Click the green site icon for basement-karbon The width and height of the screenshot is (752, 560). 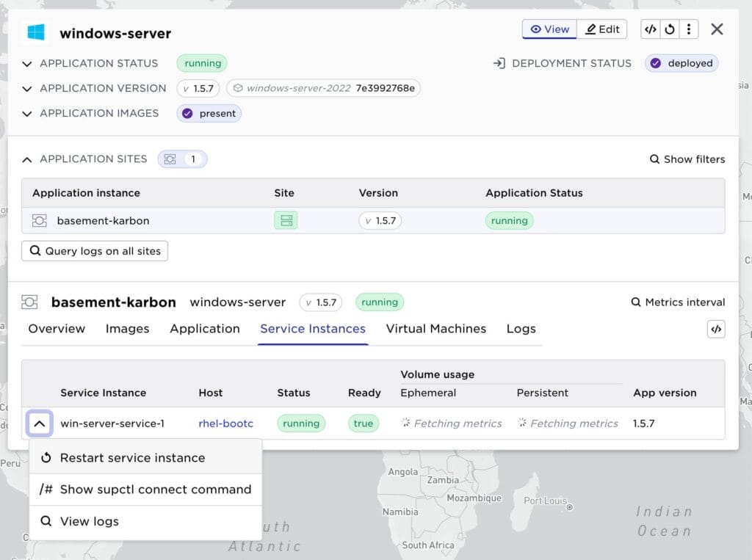[x=286, y=220]
